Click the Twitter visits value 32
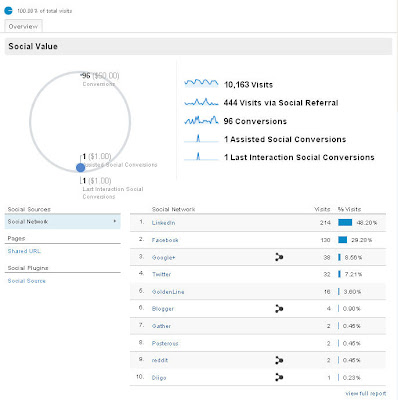 [x=327, y=274]
